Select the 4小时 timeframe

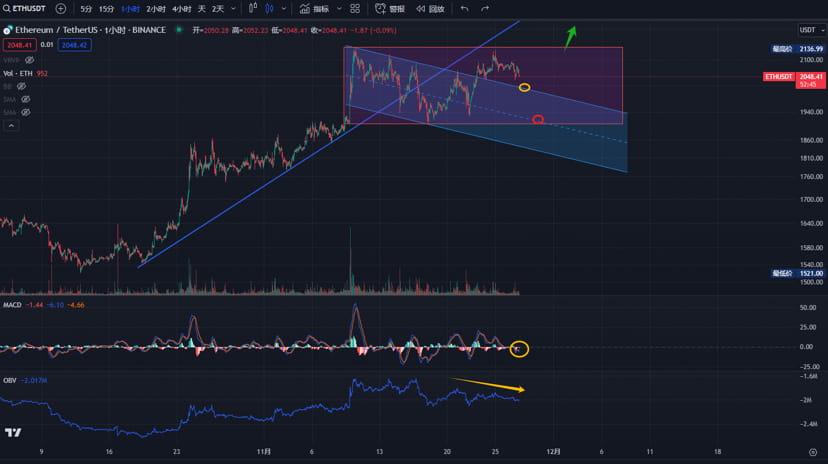point(182,9)
